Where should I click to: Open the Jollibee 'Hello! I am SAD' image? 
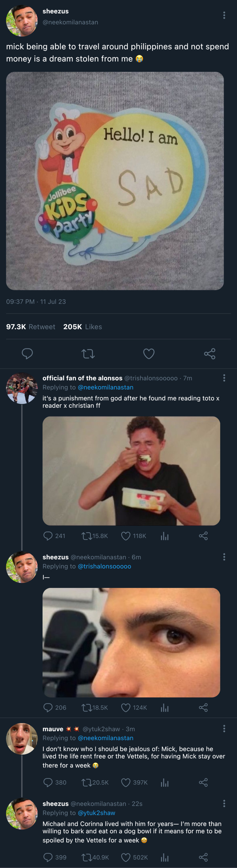point(115,181)
